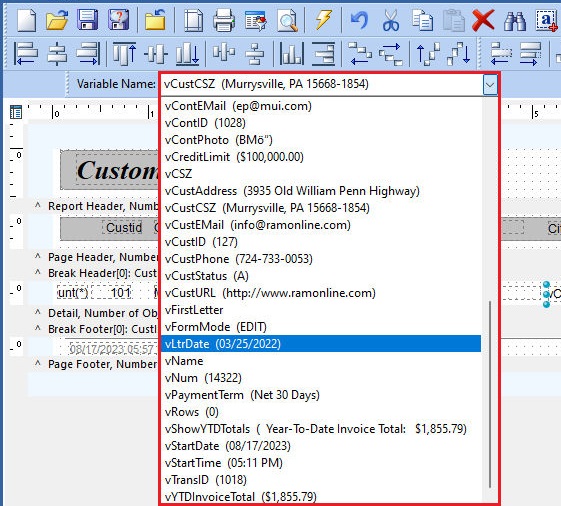This screenshot has width=561, height=506.
Task: Collapse the Variable Name dropdown arrow
Action: 490,85
